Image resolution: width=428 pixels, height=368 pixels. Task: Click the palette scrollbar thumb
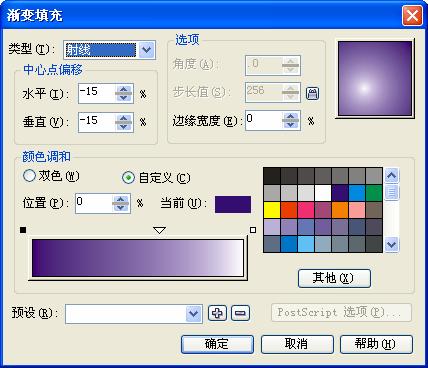tap(392, 192)
